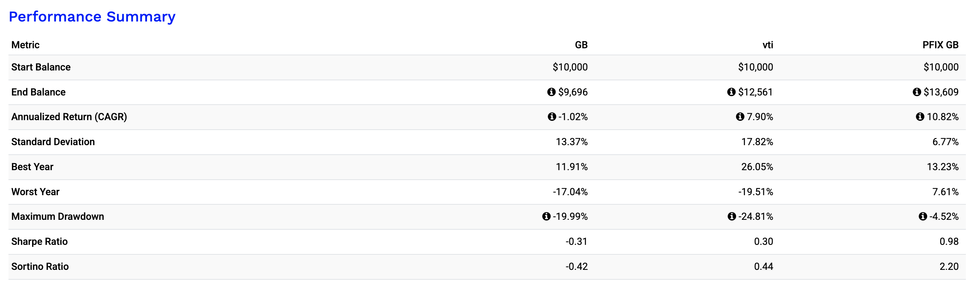Image resolution: width=980 pixels, height=291 pixels.
Task: Click info icon next to PFIX GB CAGR 10.82%
Action: (920, 117)
